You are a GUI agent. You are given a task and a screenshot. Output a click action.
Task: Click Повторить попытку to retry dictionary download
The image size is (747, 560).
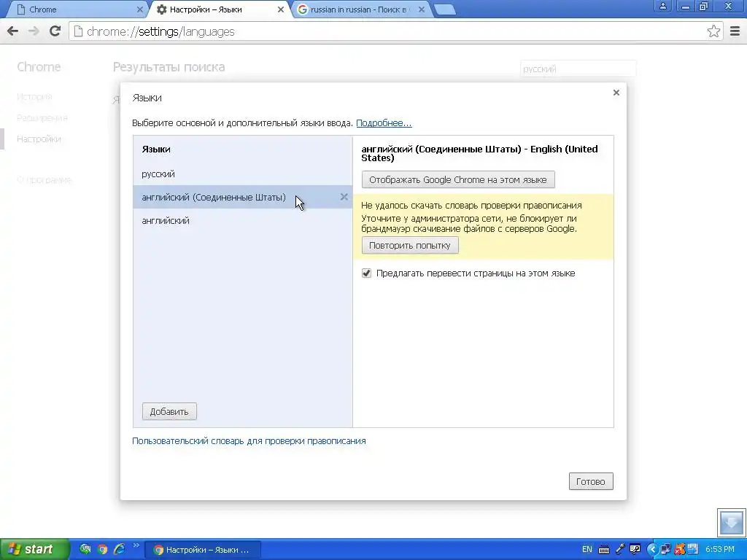[x=410, y=245]
